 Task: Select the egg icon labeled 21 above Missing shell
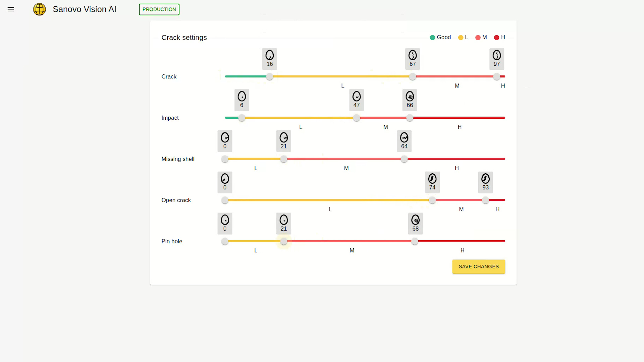283,141
